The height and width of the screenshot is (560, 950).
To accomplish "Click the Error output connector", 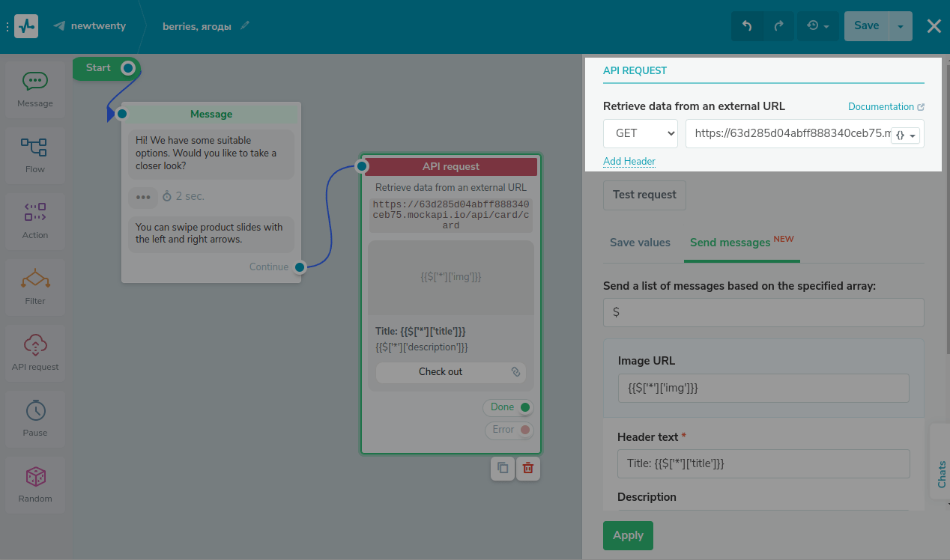I will coord(525,430).
